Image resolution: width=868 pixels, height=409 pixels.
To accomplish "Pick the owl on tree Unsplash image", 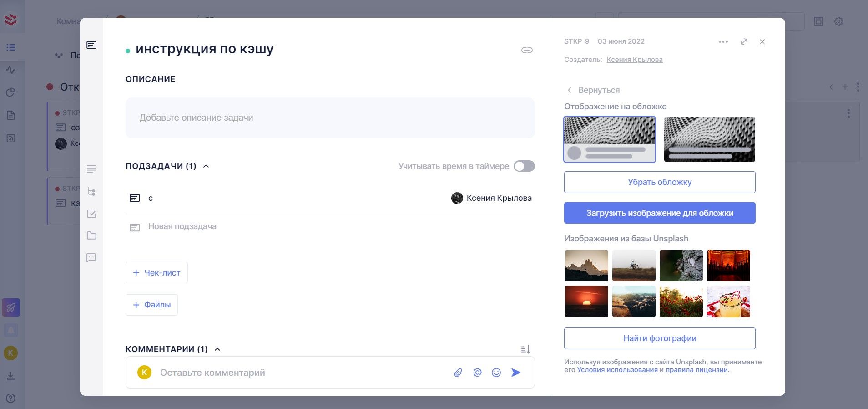I will [681, 266].
